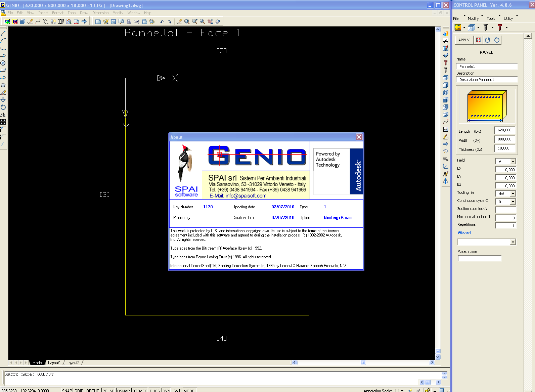535x392 pixels.
Task: Open the Field dropdown
Action: coord(513,162)
